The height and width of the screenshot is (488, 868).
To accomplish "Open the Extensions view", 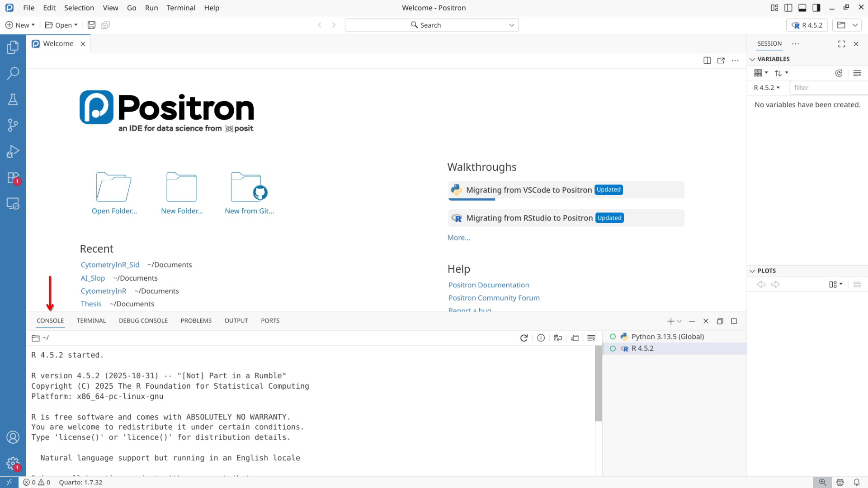I will (13, 178).
